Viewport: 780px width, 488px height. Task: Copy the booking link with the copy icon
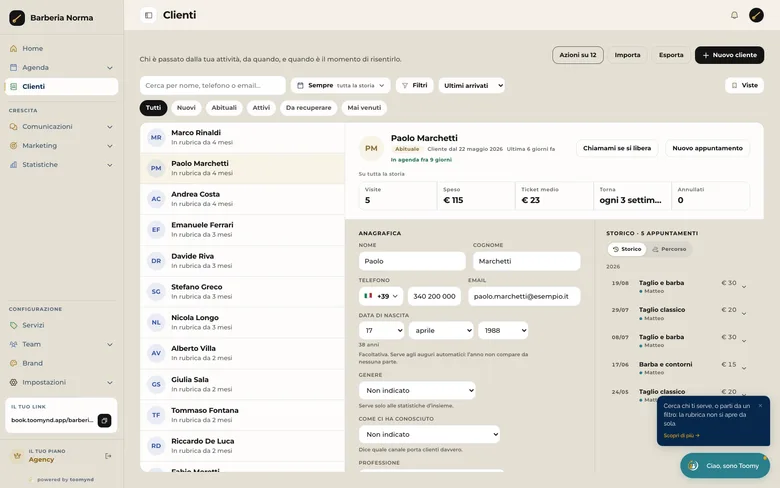pos(104,420)
